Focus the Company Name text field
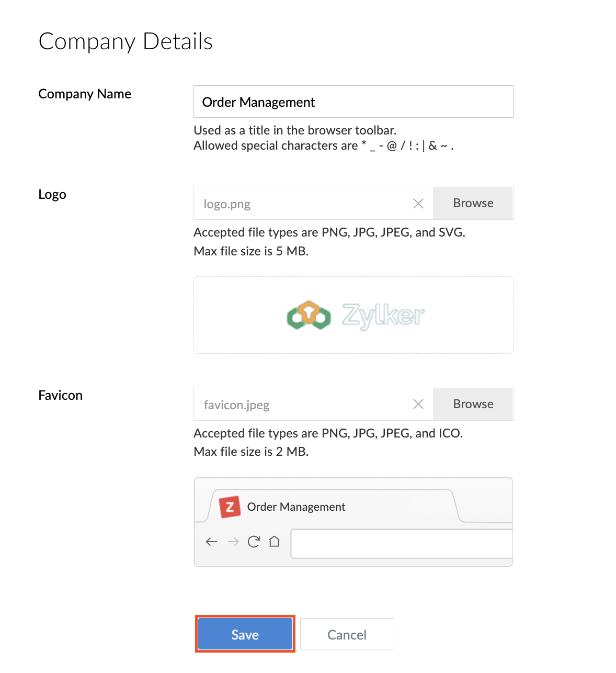This screenshot has width=616, height=673. pyautogui.click(x=353, y=102)
